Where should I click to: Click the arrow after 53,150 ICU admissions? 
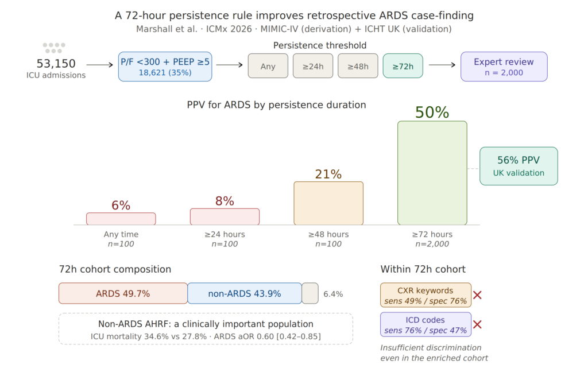(x=100, y=65)
